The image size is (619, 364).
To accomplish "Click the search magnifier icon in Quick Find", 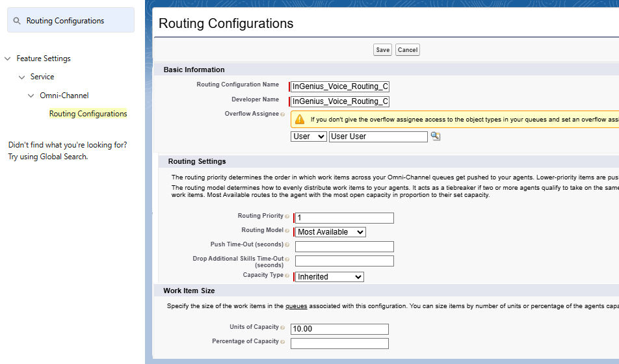I will pyautogui.click(x=17, y=21).
